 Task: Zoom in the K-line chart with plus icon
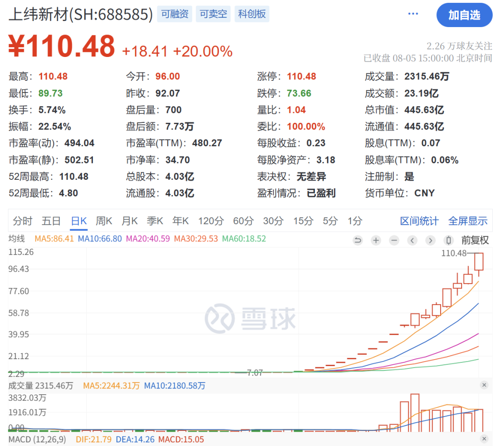click(376, 240)
